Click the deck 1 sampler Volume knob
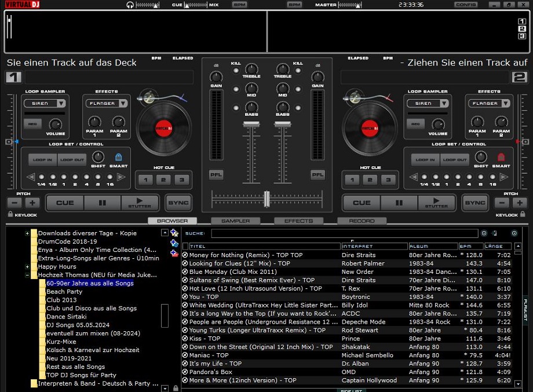Viewport: 533px width, 392px height. click(56, 124)
